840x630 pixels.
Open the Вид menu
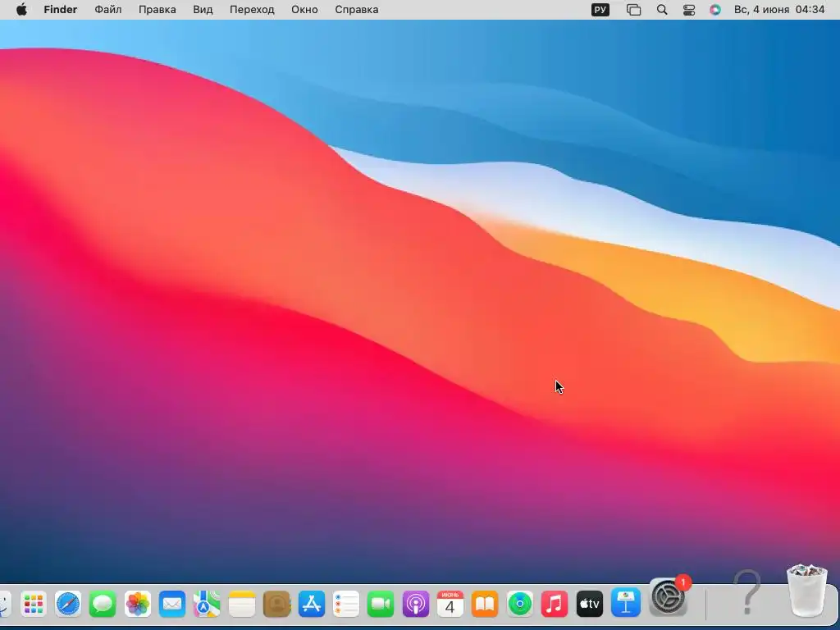click(x=203, y=10)
